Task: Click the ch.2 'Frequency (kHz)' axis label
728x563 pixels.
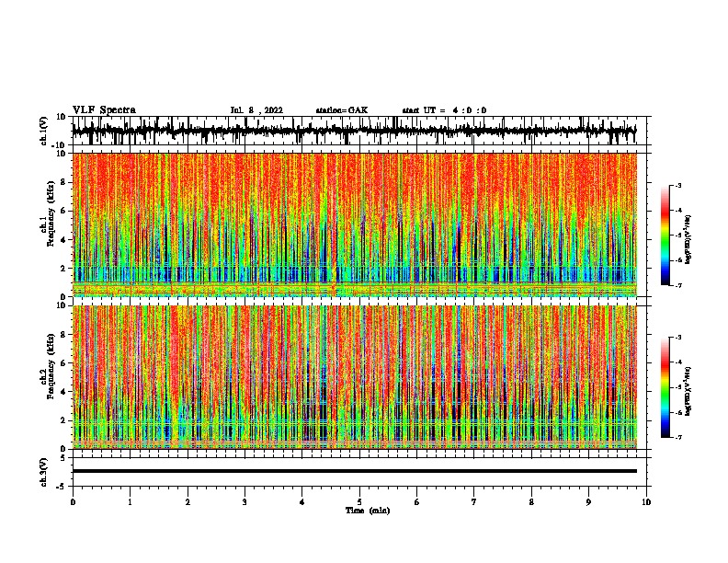Action: click(x=51, y=366)
